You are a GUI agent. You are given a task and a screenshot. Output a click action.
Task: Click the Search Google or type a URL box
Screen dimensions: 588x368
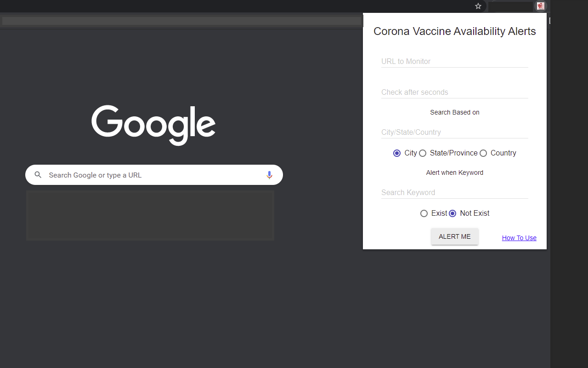[154, 175]
